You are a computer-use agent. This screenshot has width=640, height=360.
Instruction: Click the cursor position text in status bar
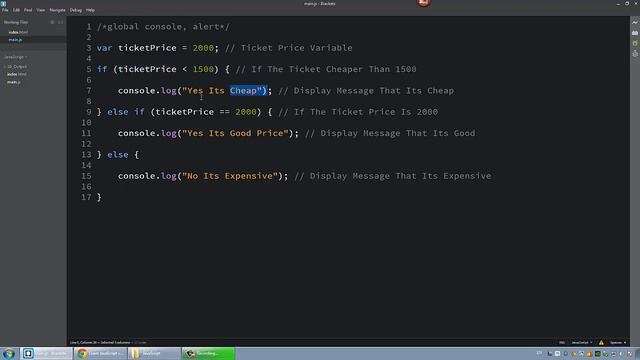[x=100, y=342]
